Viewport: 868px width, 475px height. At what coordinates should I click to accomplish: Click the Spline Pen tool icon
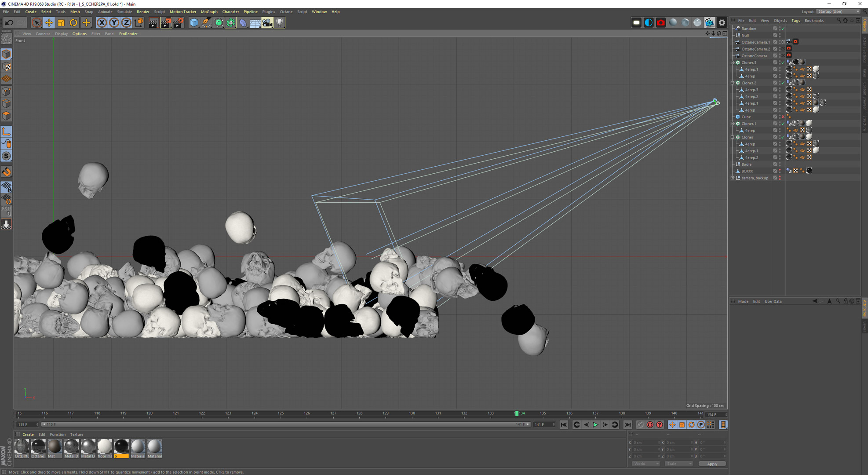[206, 22]
